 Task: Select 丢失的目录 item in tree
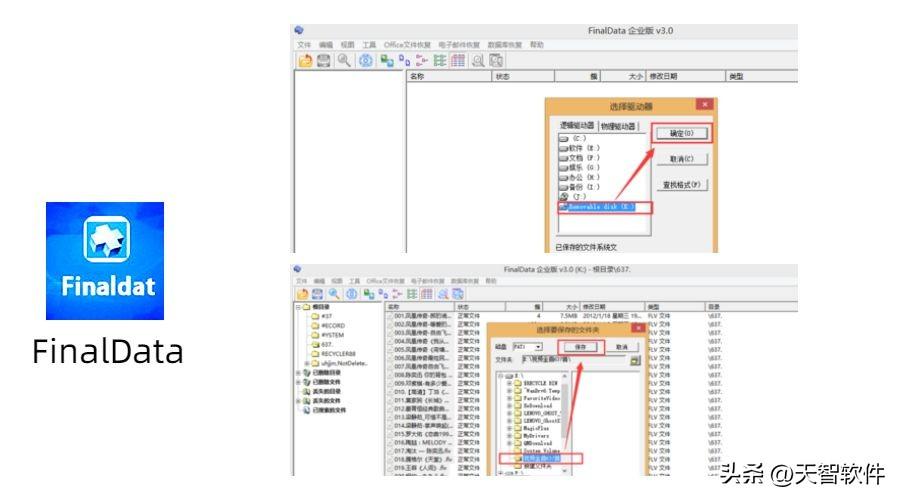(321, 392)
